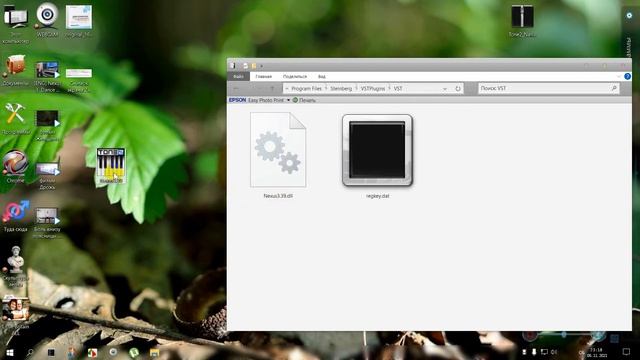Go up one folder level arrow
Screen dimensions: 640x360
(x=272, y=89)
